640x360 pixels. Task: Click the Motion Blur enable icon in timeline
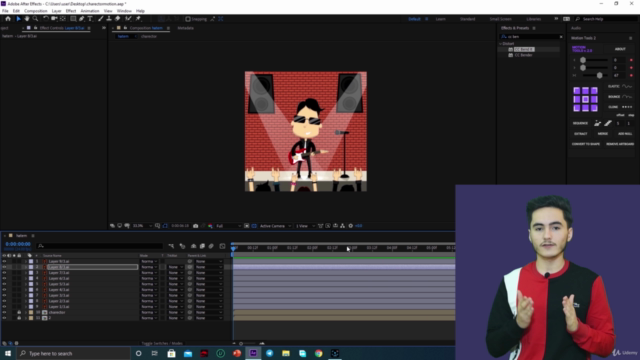tap(211, 246)
